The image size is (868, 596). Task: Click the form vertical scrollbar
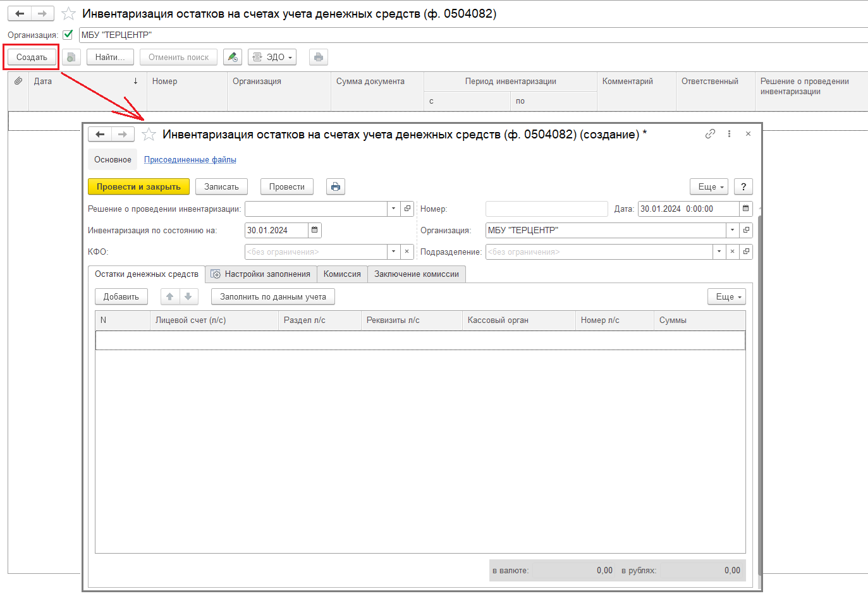pyautogui.click(x=760, y=395)
